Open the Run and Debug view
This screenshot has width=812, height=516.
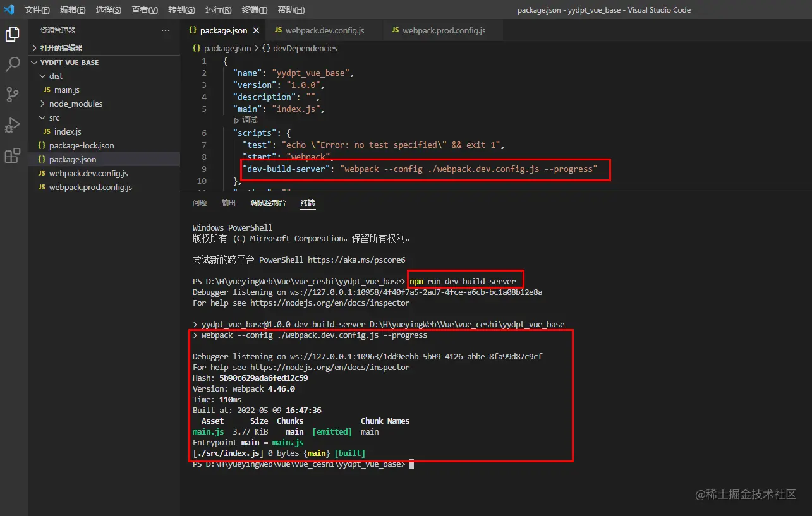[x=13, y=125]
